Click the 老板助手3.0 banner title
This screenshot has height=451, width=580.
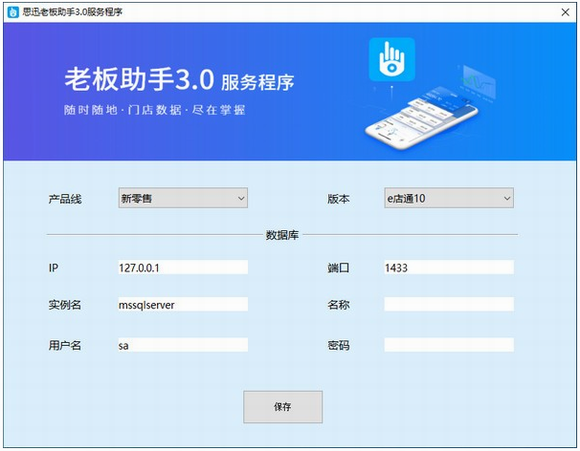(139, 79)
